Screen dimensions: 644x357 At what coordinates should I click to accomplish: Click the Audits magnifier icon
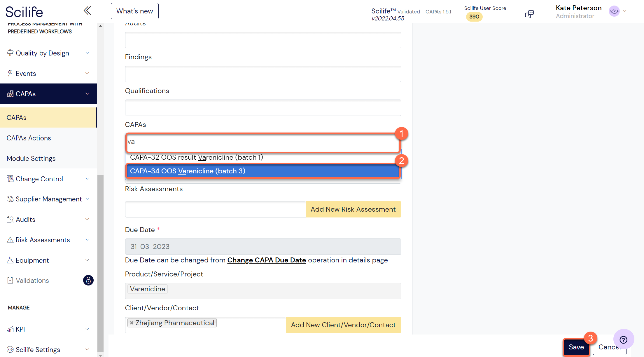[x=10, y=219]
